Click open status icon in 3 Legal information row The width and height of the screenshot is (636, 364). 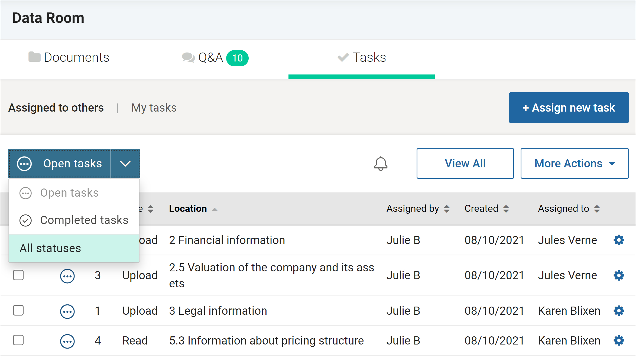(67, 311)
